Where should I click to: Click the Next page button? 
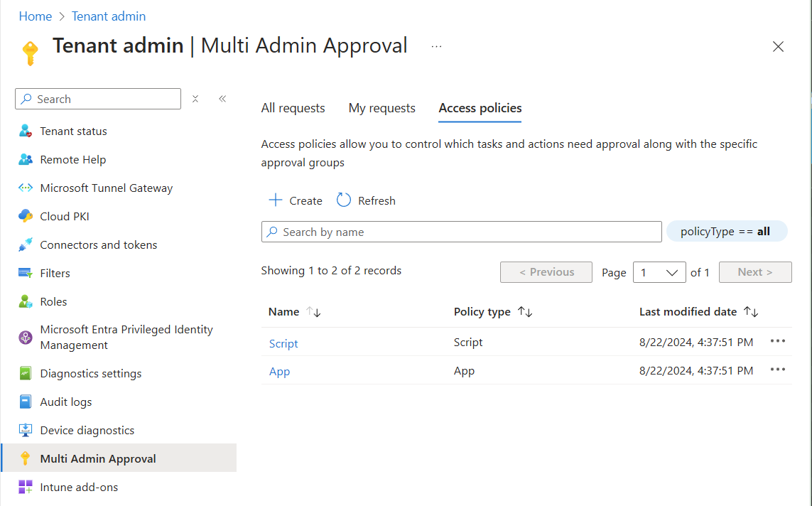click(755, 272)
